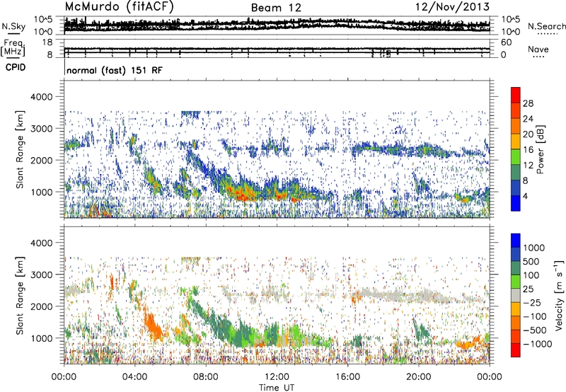Click the gray segment of velocity colorbar
Viewport: 566px width, 392px height.
coord(516,295)
